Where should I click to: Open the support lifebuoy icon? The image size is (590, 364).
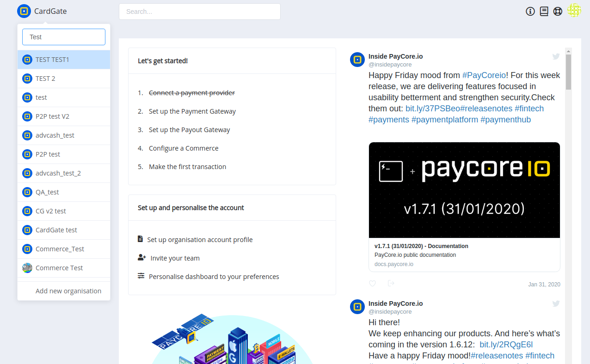[558, 12]
